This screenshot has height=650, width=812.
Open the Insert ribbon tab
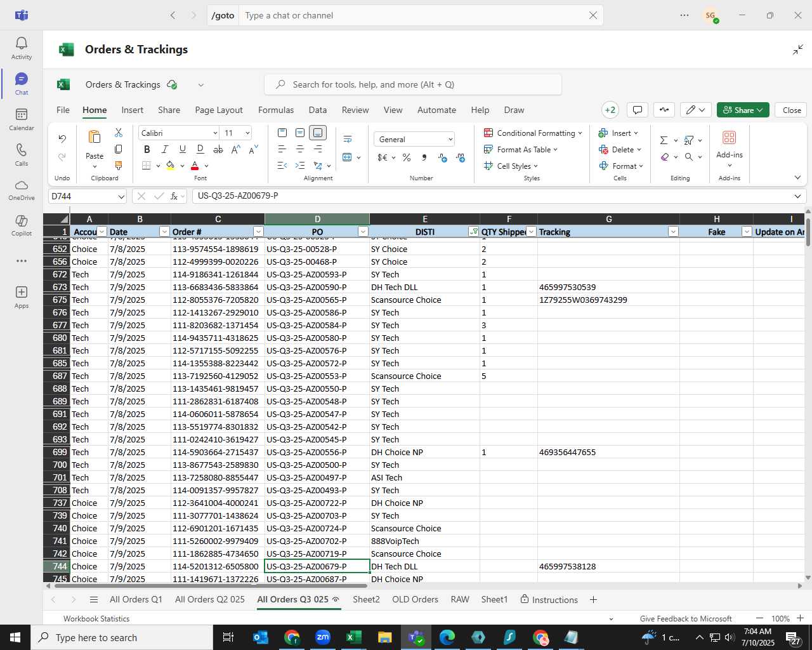coord(132,110)
